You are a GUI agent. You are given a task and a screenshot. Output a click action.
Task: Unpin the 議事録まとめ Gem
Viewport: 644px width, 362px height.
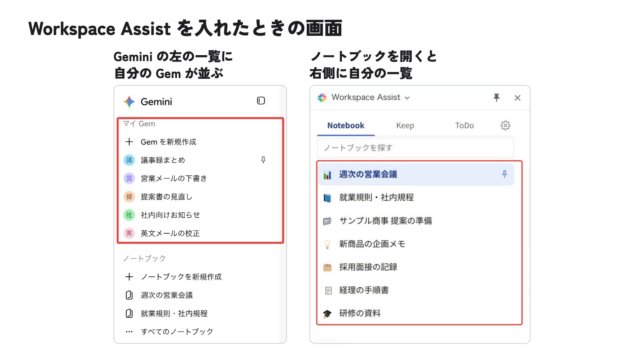(263, 160)
